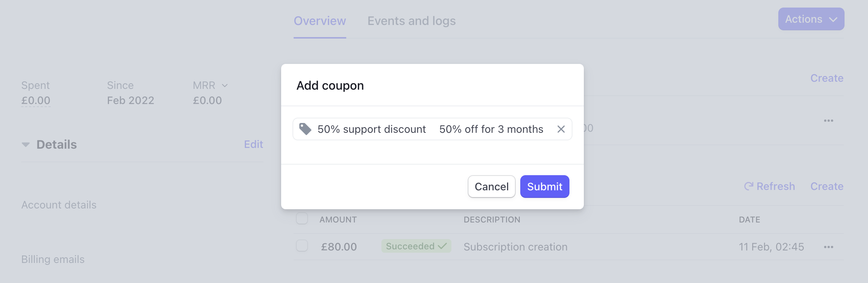Cancel the Add coupon dialog
The height and width of the screenshot is (283, 868).
pyautogui.click(x=492, y=187)
